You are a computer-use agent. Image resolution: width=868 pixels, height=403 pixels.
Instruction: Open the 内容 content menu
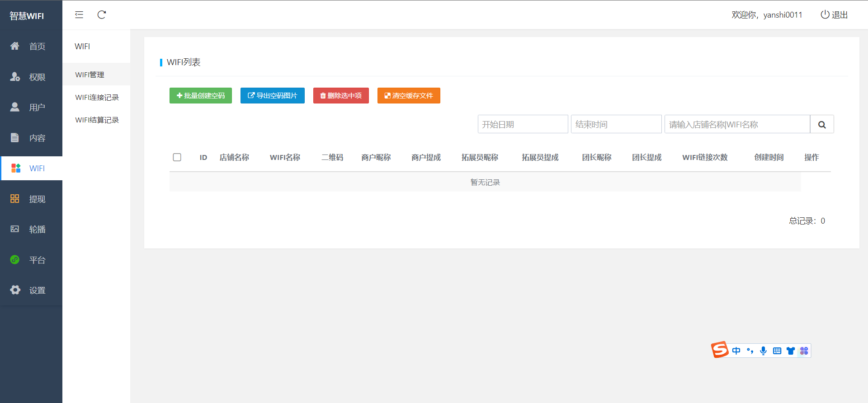(x=31, y=138)
